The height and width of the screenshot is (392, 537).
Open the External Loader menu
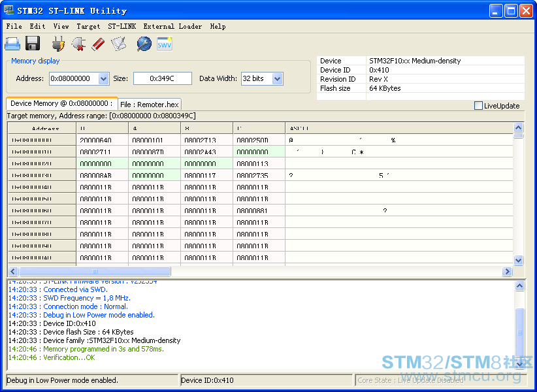[x=172, y=26]
